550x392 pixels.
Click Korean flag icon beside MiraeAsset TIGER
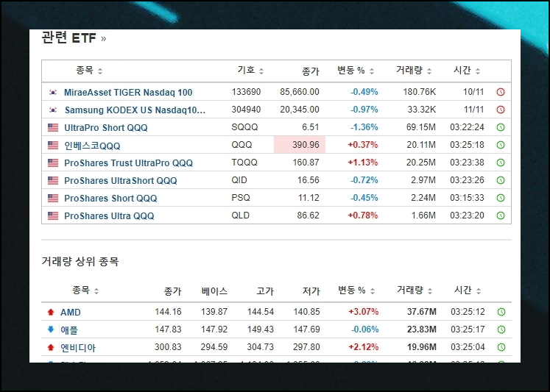53,93
